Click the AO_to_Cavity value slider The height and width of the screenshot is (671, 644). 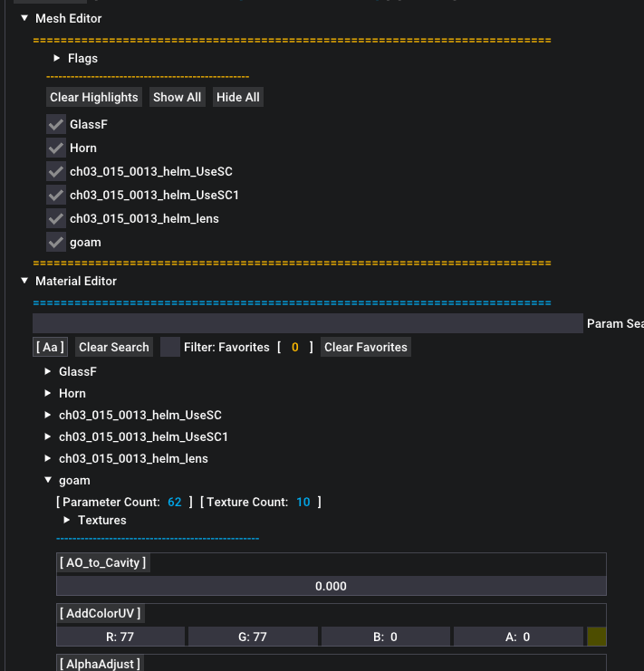click(331, 586)
